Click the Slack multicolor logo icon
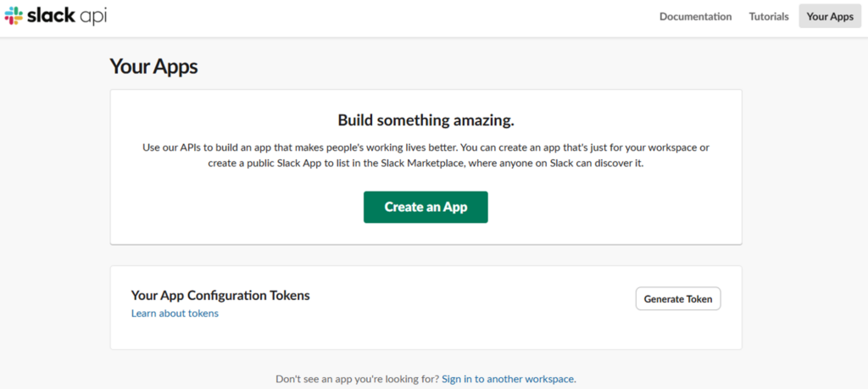 [x=14, y=16]
